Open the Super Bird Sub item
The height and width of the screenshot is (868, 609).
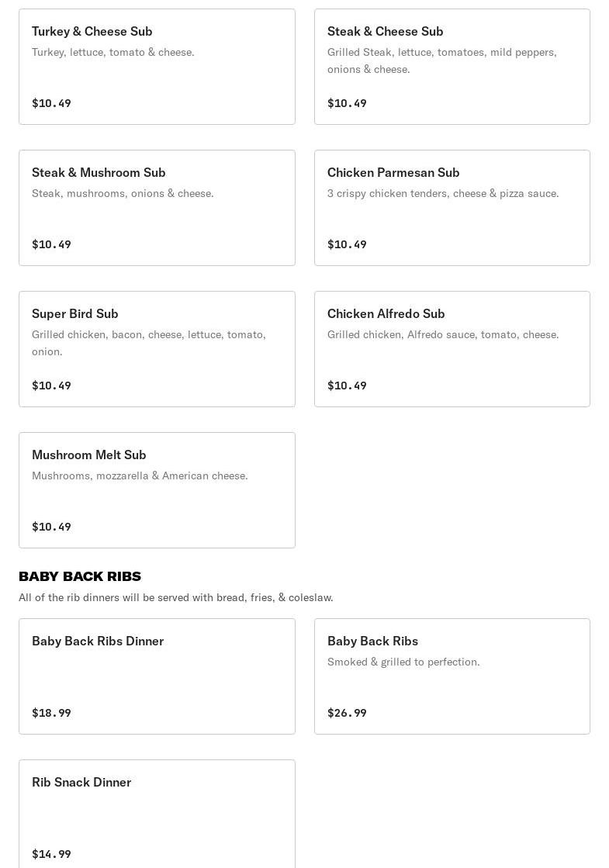point(157,349)
